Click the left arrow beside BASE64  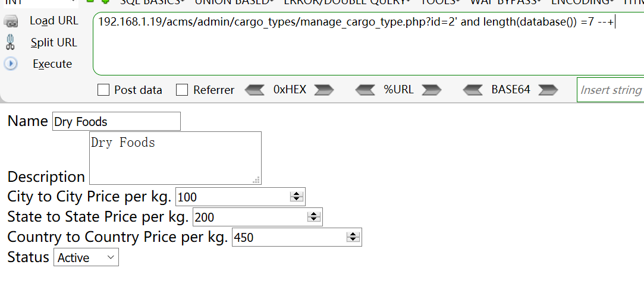(473, 90)
